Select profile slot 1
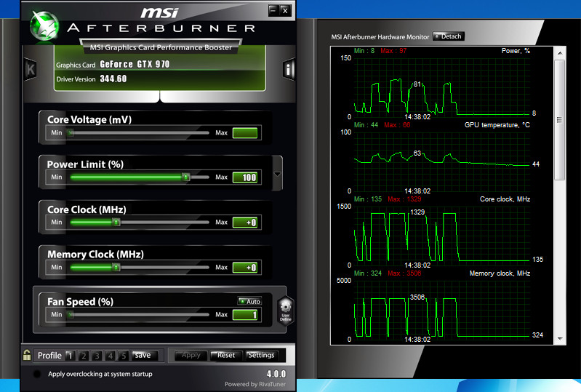This screenshot has width=581, height=392. coord(70,356)
